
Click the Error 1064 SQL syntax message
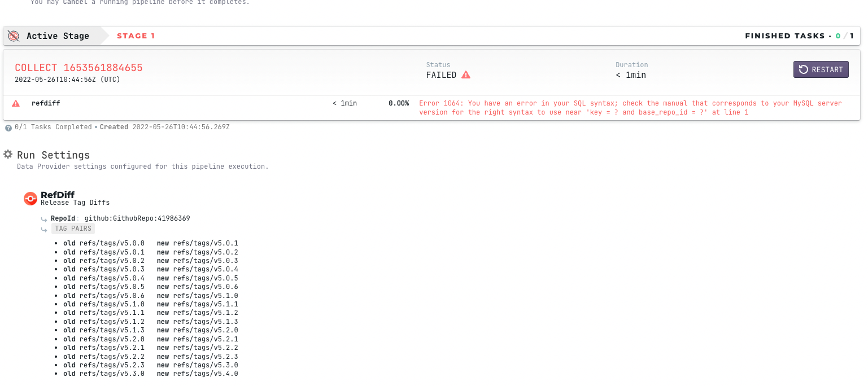coord(630,108)
